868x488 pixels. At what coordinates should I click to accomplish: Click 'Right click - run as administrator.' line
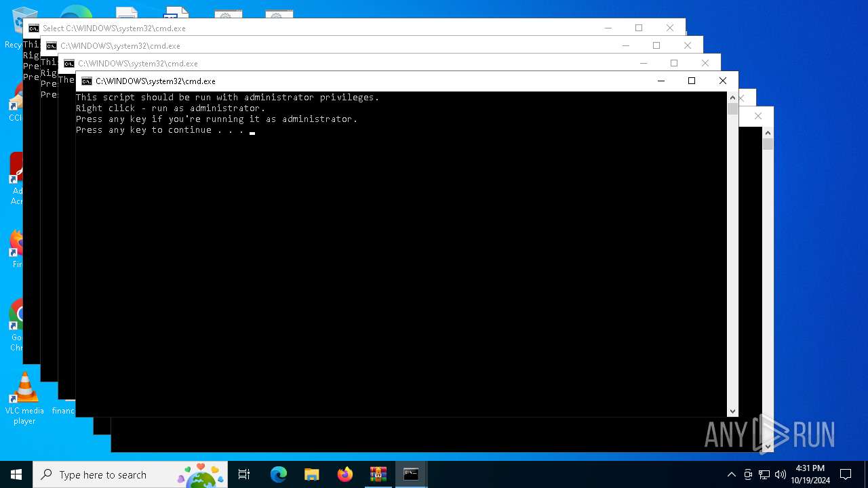coord(170,108)
